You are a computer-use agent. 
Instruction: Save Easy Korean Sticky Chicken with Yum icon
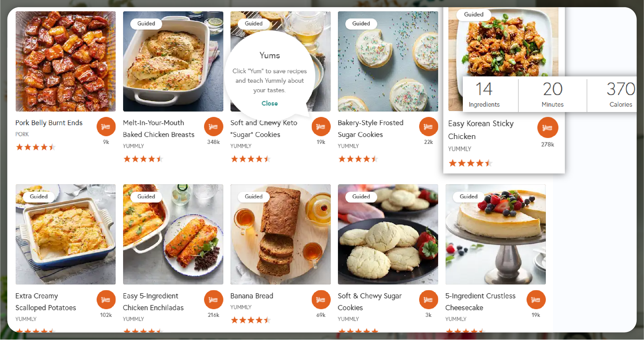[547, 127]
